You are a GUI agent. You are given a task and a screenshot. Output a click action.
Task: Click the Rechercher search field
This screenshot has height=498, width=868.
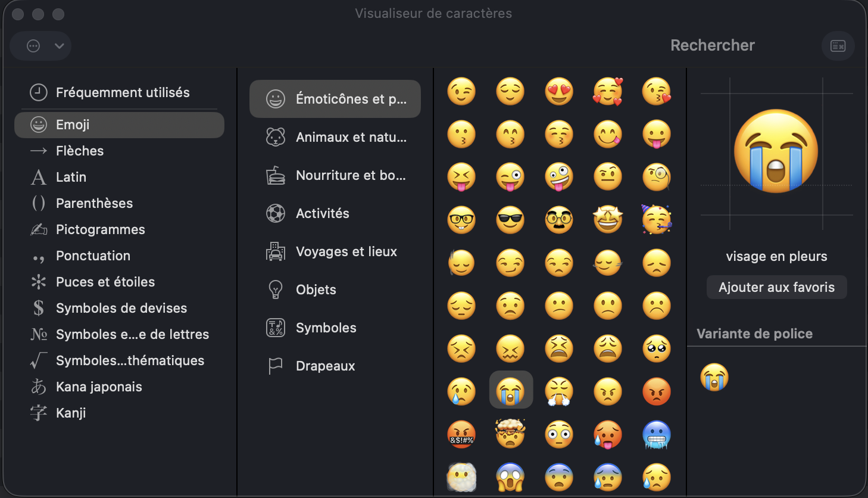712,45
